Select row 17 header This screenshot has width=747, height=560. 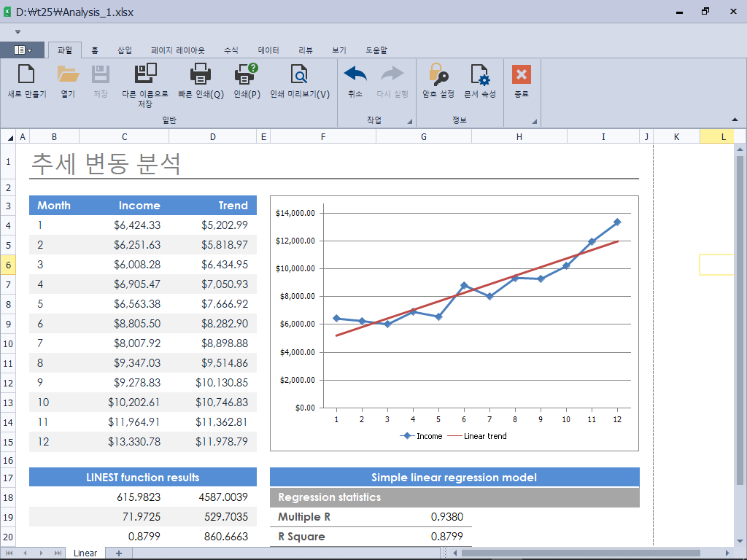8,478
